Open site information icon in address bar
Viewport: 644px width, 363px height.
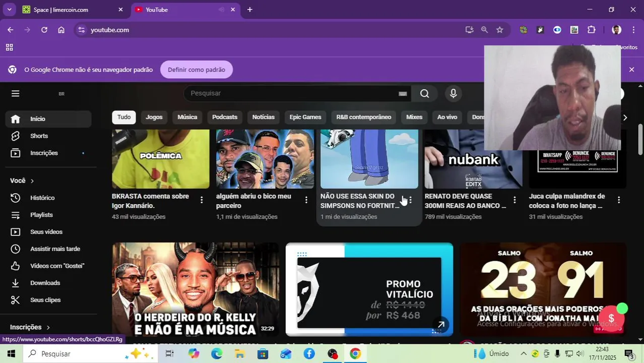82,30
